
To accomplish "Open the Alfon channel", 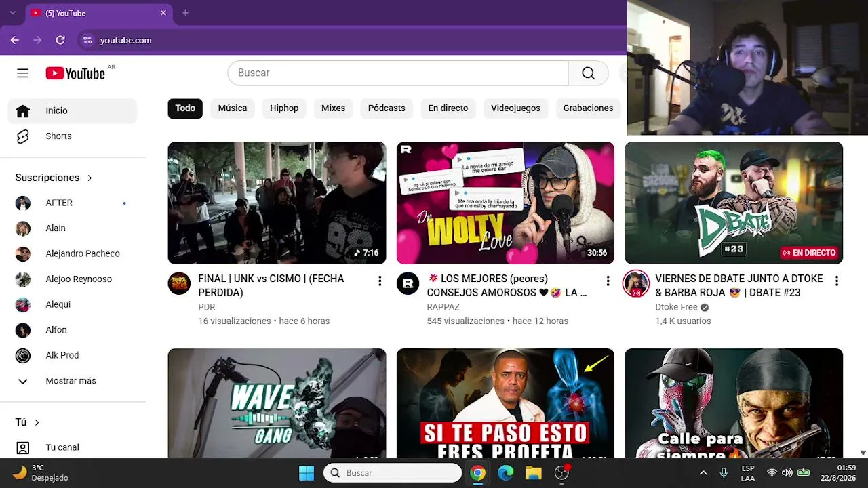I will 73,330.
